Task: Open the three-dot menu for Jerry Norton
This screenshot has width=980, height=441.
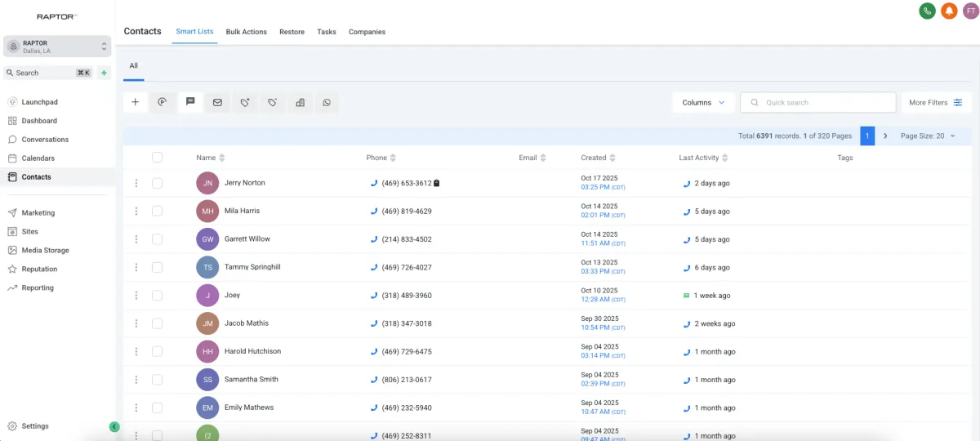Action: tap(136, 183)
